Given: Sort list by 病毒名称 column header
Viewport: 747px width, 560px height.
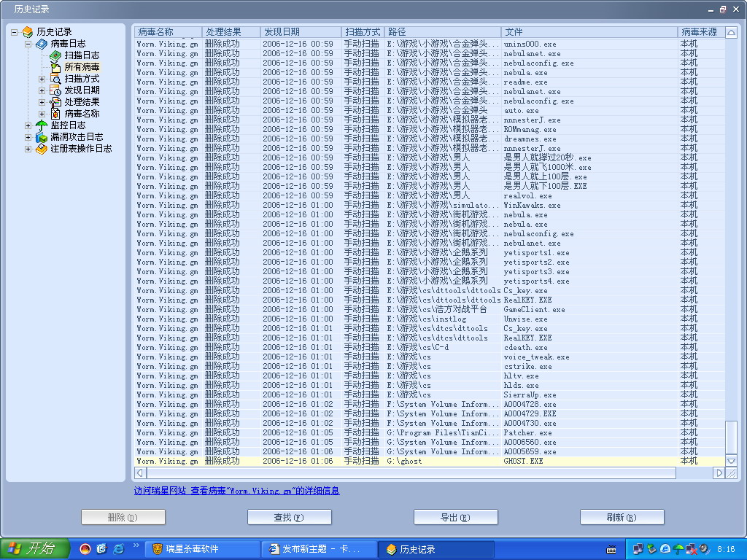Looking at the screenshot, I should pyautogui.click(x=168, y=32).
